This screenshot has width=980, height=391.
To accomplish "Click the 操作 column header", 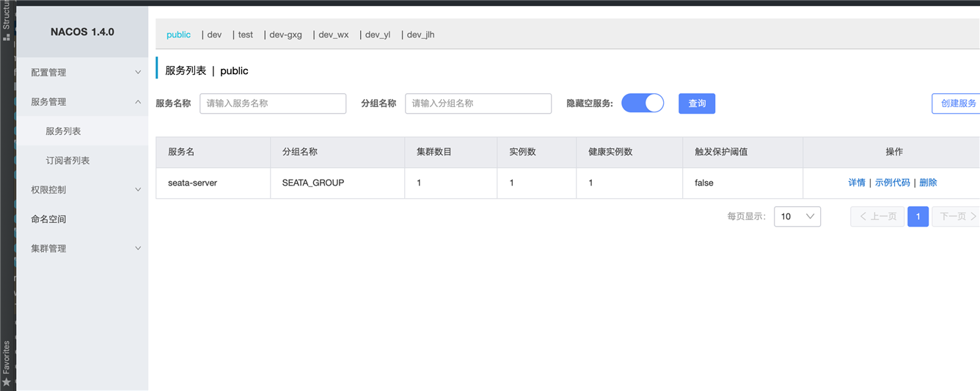I will click(x=892, y=152).
